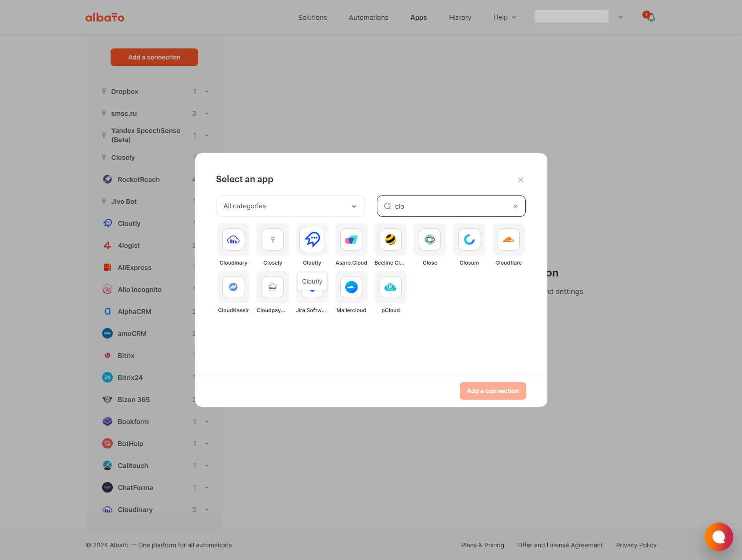This screenshot has width=742, height=560.
Task: Open the account dropdown arrow in header
Action: coord(620,17)
